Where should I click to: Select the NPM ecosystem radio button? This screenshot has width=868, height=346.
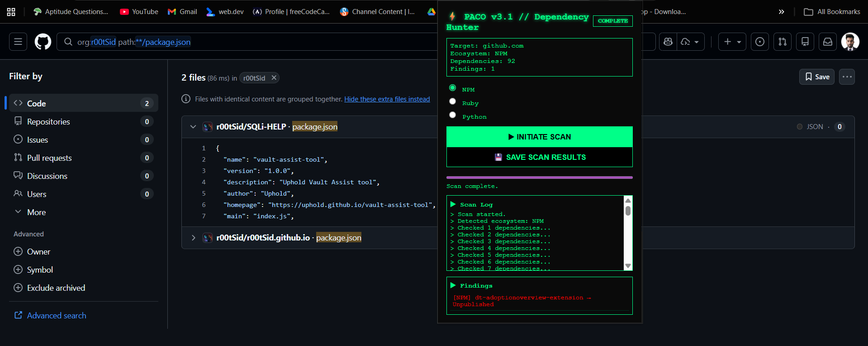coord(452,88)
